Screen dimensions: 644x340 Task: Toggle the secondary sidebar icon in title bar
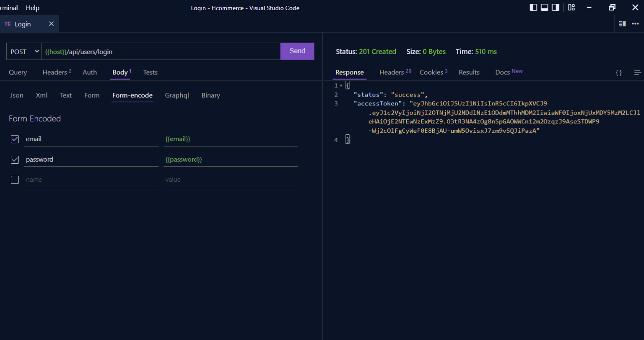pyautogui.click(x=555, y=7)
